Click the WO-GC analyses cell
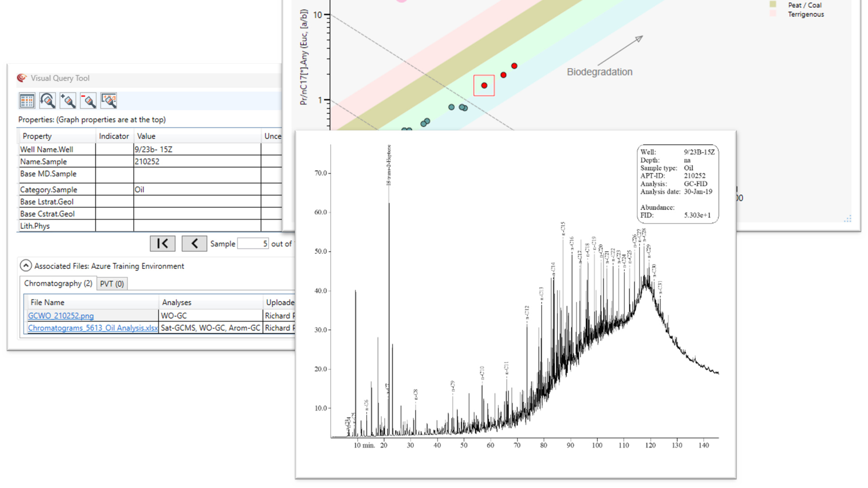The width and height of the screenshot is (868, 488). click(211, 315)
